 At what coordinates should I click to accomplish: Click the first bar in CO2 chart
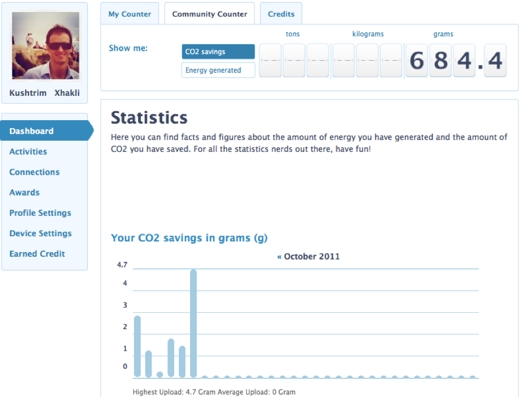point(137,347)
